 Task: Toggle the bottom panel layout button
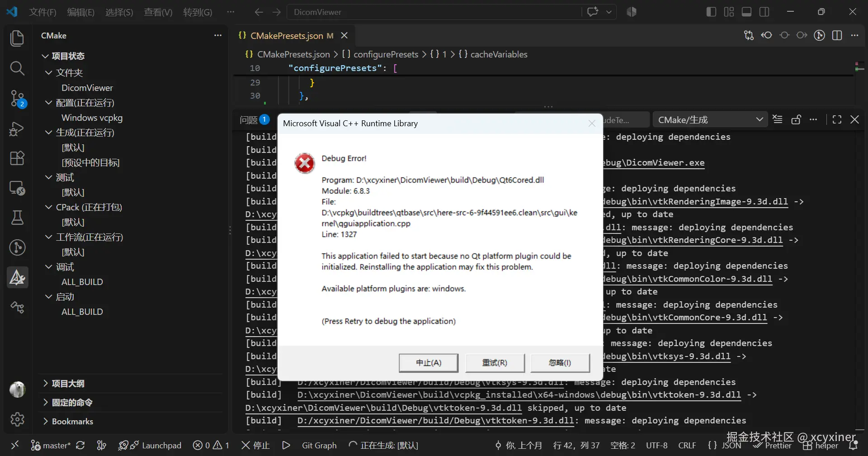[747, 12]
